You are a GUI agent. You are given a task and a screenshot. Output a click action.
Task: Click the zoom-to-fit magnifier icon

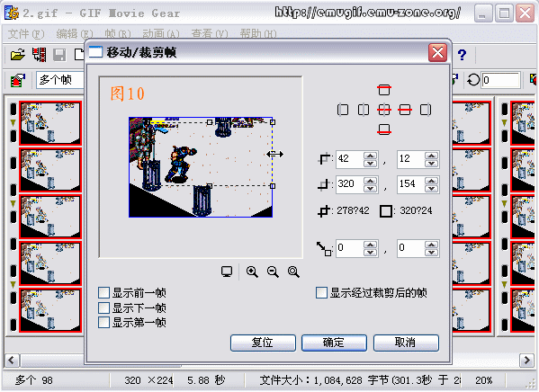(x=293, y=272)
